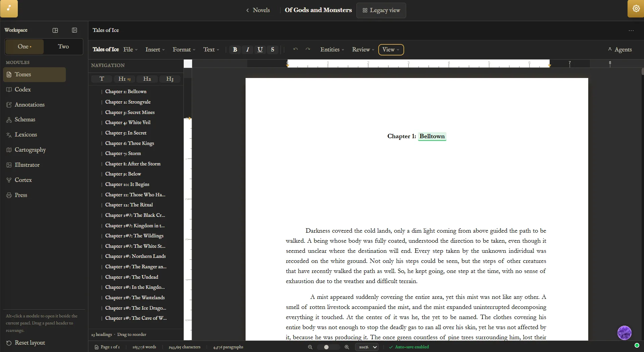
Task: Click the 4,576 paragraphs count
Action: click(x=228, y=347)
